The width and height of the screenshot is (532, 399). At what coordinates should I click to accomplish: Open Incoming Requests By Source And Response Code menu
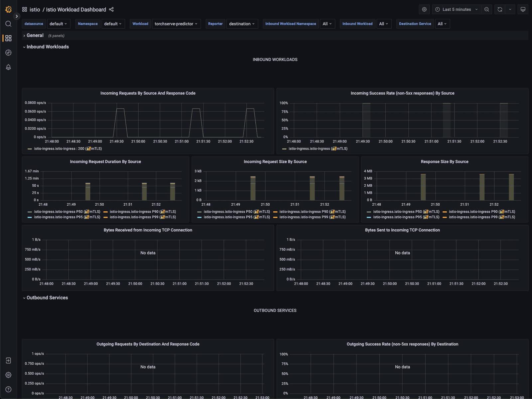(x=148, y=93)
